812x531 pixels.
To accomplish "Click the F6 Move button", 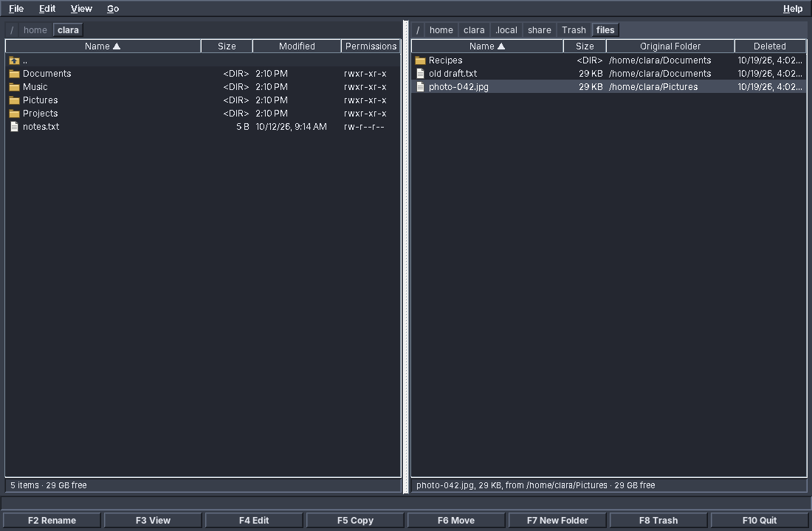I will 456,520.
